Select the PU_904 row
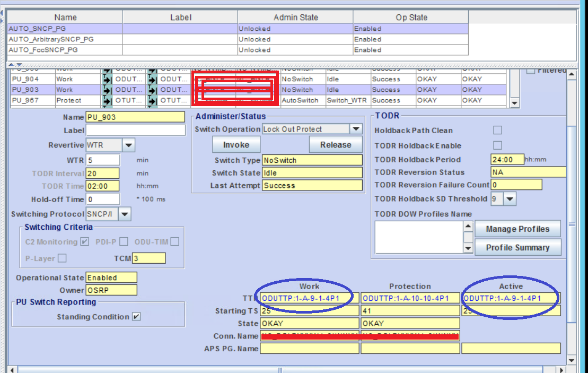This screenshot has height=373, width=588. pos(258,79)
